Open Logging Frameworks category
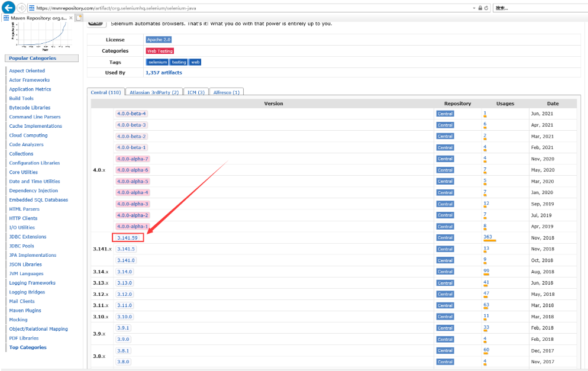This screenshot has width=588, height=371. (33, 283)
